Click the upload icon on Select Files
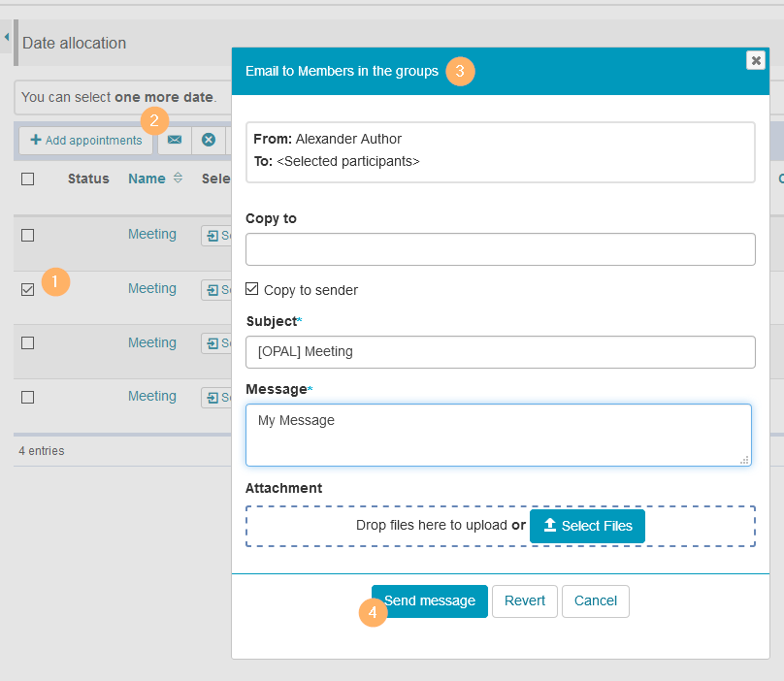 [550, 526]
